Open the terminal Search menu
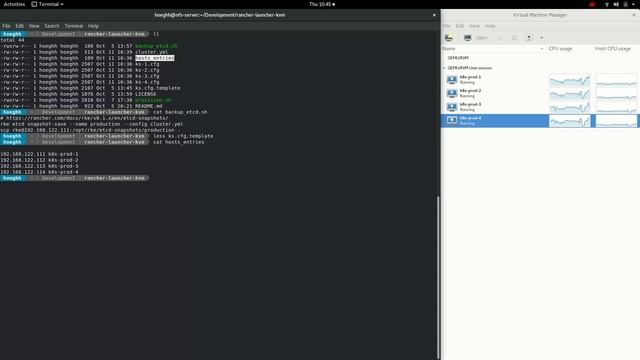Viewport: 640px width, 360px height. tap(52, 26)
